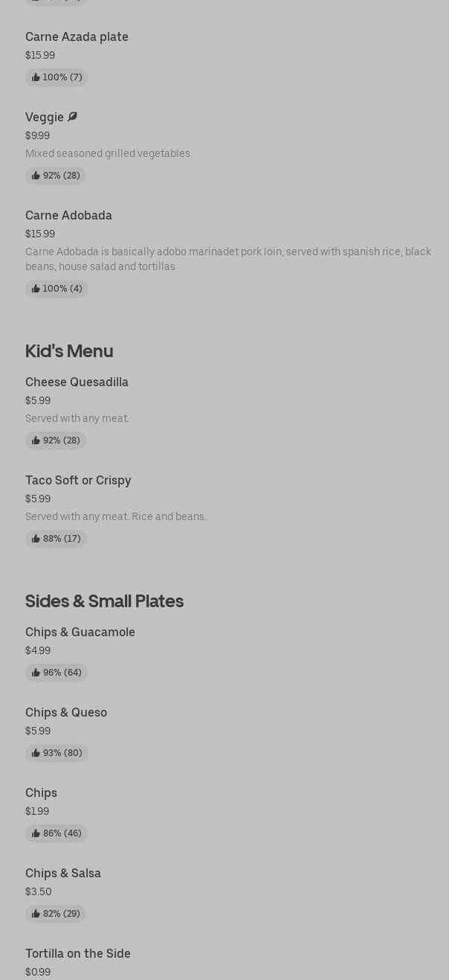
Task: Open the Carne Adobada item
Action: click(68, 216)
